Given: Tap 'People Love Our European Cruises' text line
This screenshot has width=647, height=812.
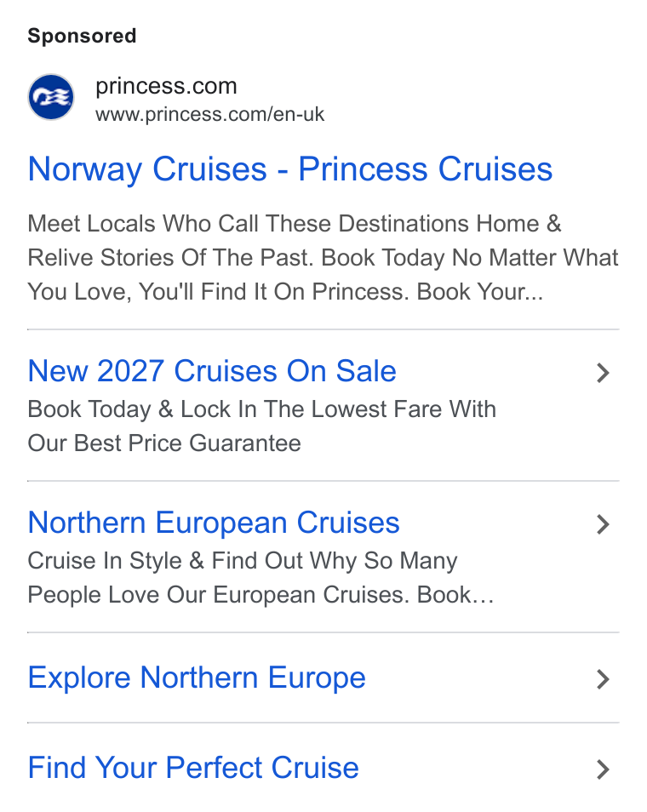Looking at the screenshot, I should [x=261, y=594].
